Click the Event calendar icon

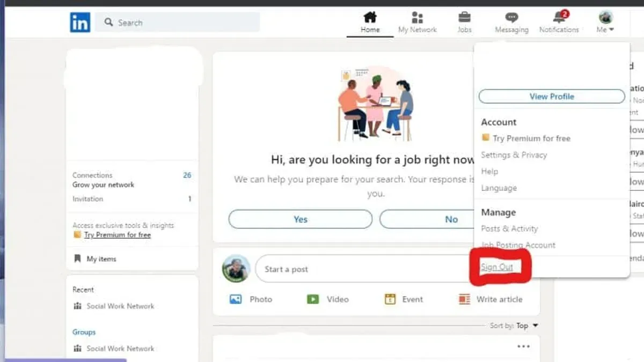coord(390,299)
